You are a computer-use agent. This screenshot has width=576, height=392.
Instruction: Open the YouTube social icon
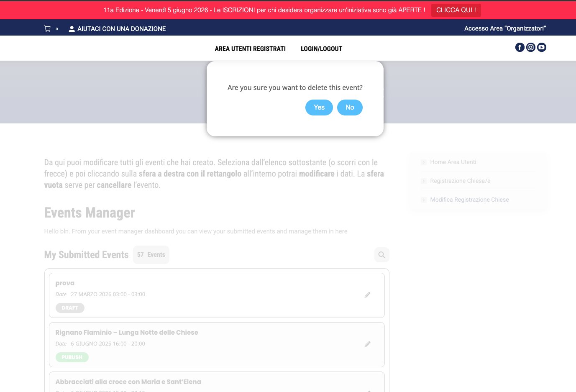click(541, 47)
